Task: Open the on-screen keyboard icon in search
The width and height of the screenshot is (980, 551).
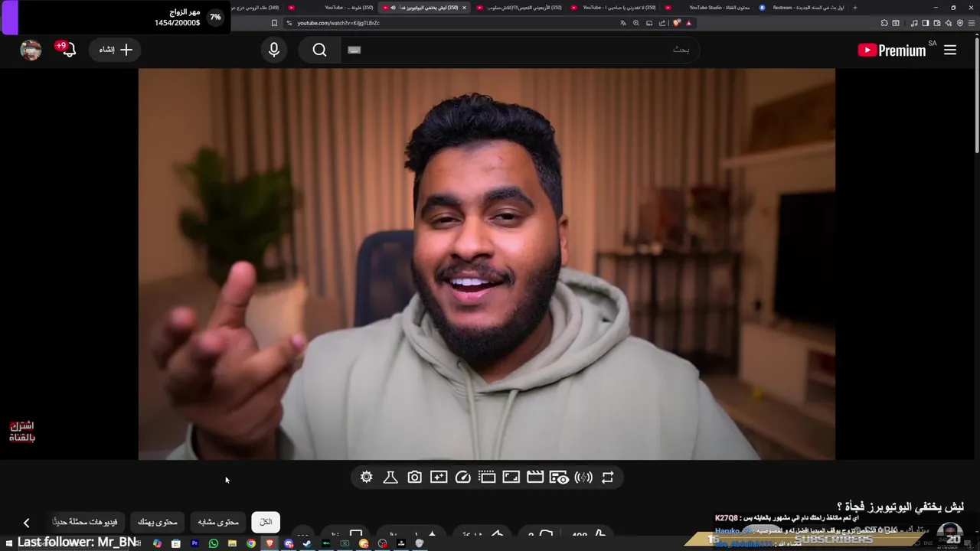Action: (x=354, y=50)
